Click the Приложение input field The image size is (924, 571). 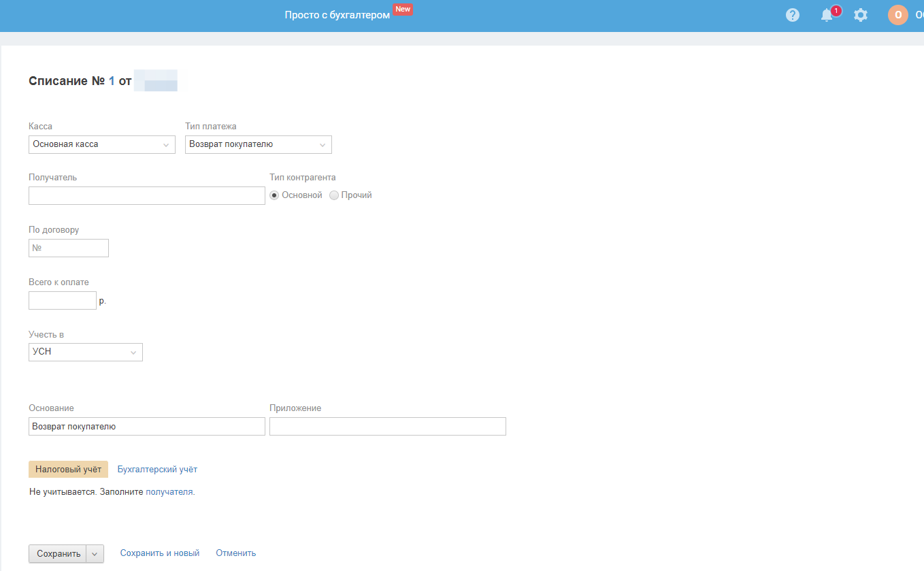tap(388, 427)
